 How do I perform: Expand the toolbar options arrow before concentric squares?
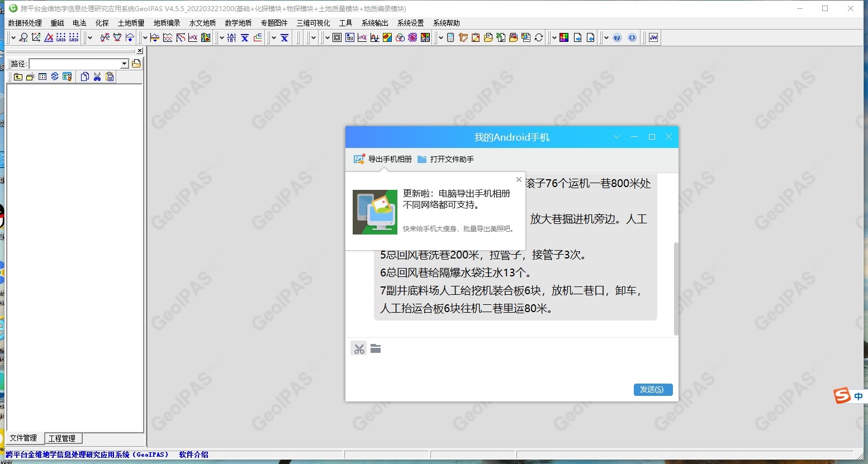tap(328, 37)
